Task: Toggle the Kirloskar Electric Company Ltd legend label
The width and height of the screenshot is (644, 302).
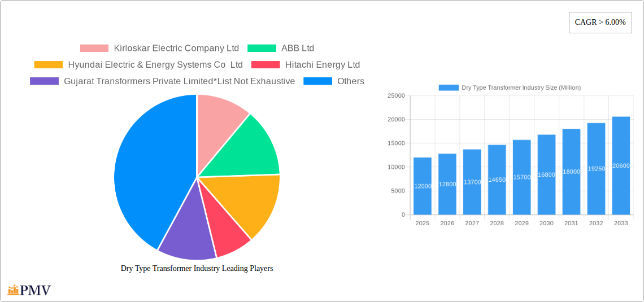Action: [176, 48]
